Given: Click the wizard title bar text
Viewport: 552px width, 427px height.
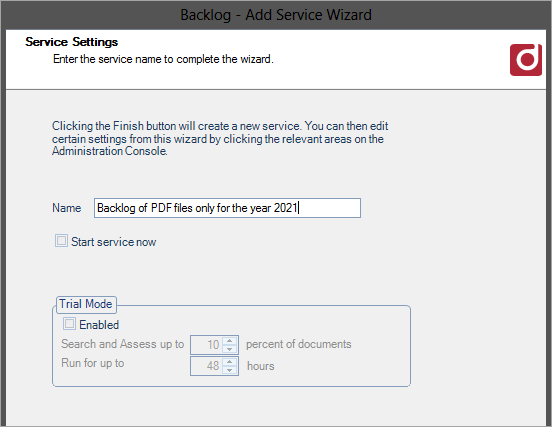Looking at the screenshot, I should coord(276,15).
